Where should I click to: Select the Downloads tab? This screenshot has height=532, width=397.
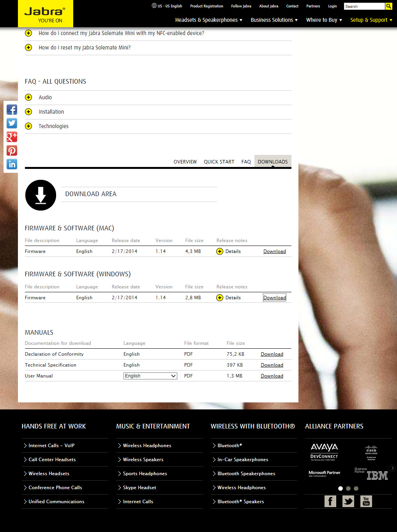273,162
